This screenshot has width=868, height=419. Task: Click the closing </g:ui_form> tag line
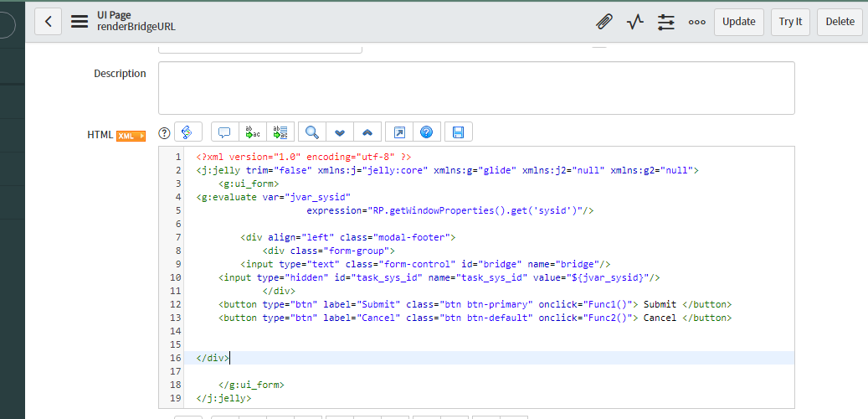point(251,384)
